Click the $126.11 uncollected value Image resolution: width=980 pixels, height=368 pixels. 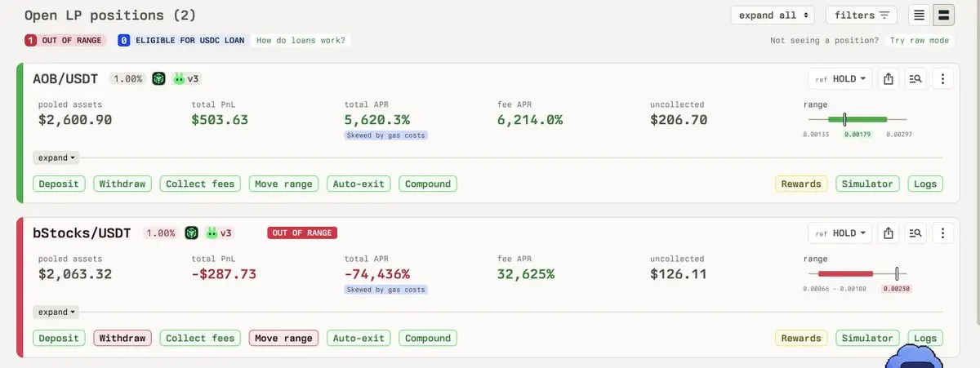[679, 274]
